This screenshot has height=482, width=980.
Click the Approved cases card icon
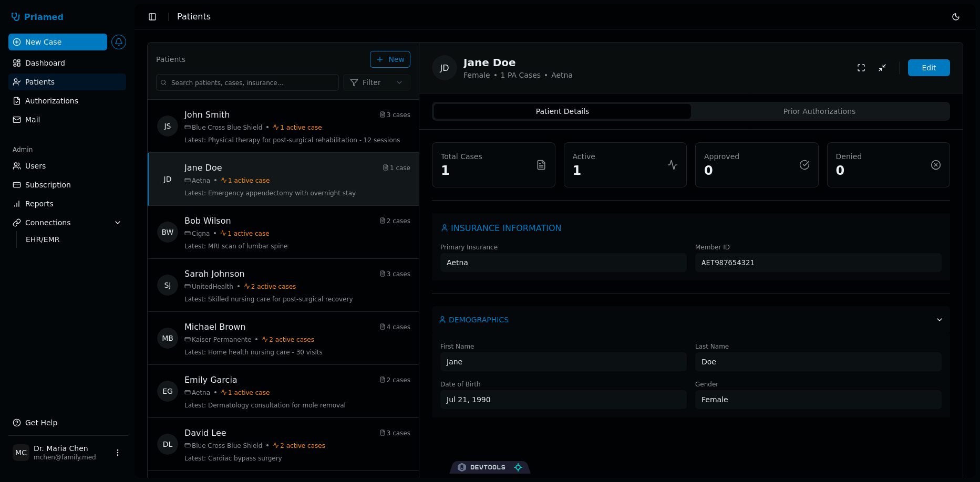[x=804, y=165]
